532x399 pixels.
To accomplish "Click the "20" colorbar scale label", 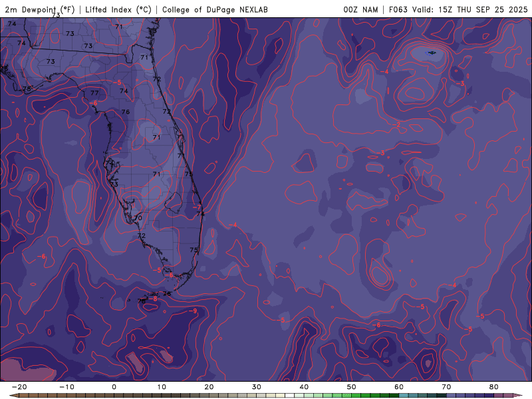I will coord(209,387).
